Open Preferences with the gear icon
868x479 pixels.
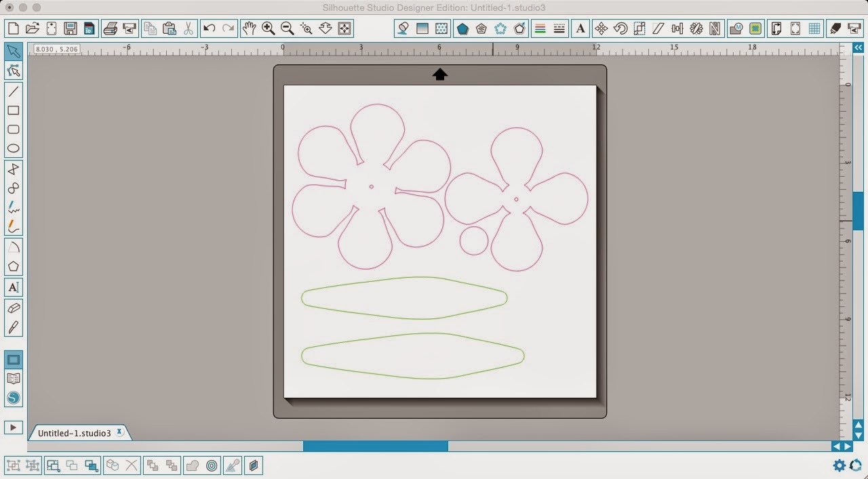(840, 465)
